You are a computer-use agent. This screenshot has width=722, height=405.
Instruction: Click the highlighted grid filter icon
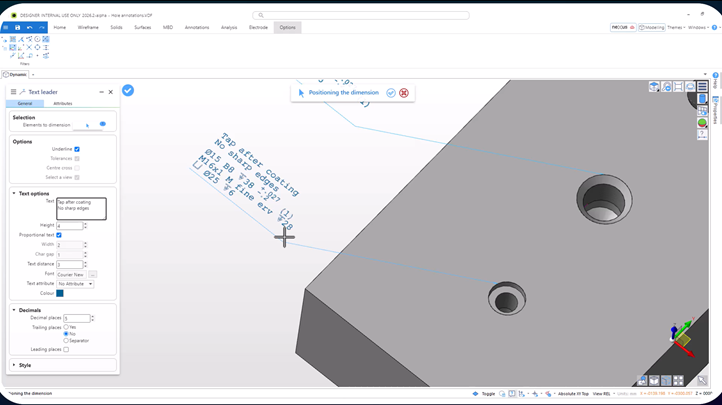click(46, 39)
